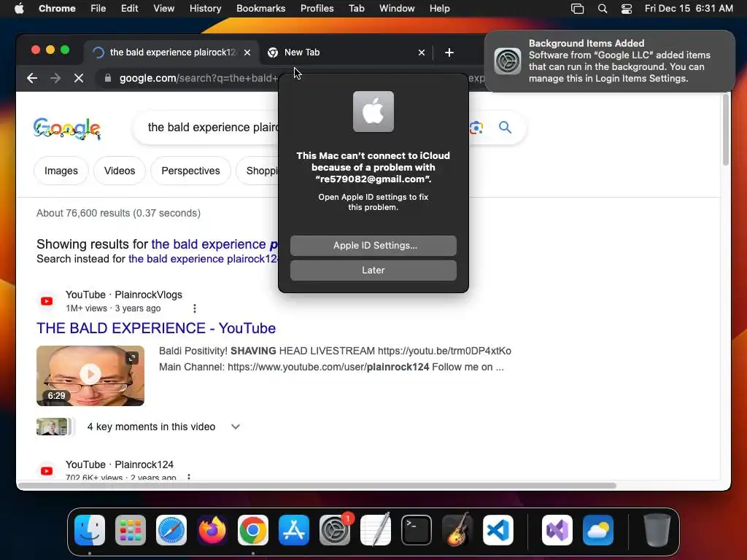Screen dimensions: 747x560
Task: Stop loading the page
Action: click(x=79, y=78)
